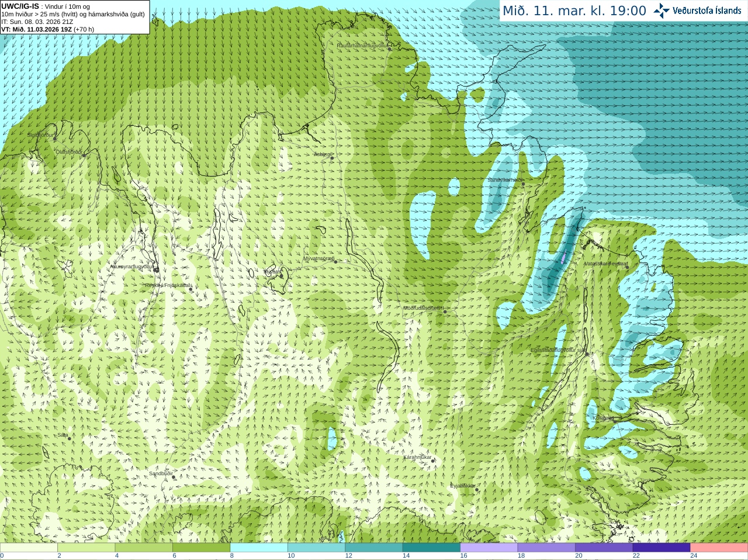This screenshot has height=560, width=748.
Task: Select the Mývatnsöræfi station label
Action: (x=318, y=258)
